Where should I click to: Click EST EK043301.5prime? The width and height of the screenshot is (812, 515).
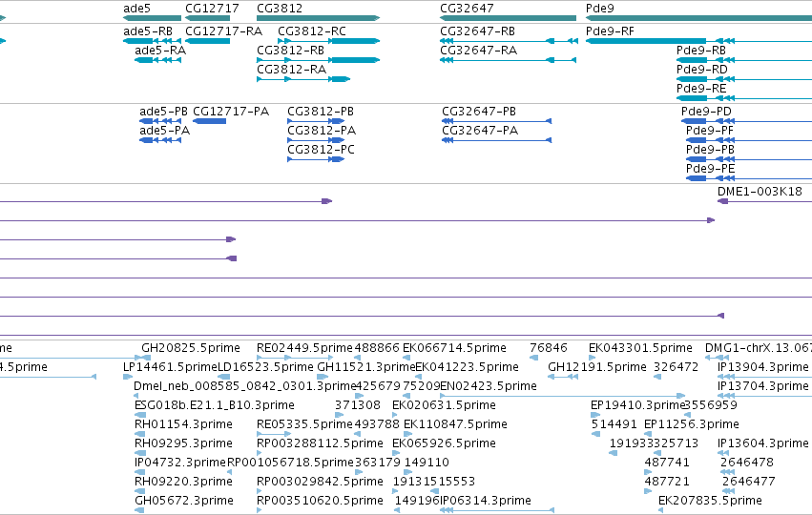pos(640,348)
